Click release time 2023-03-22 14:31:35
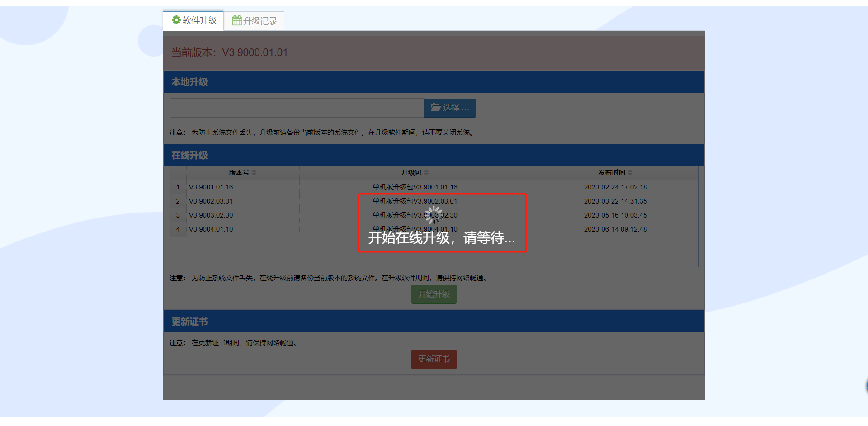 pos(615,201)
